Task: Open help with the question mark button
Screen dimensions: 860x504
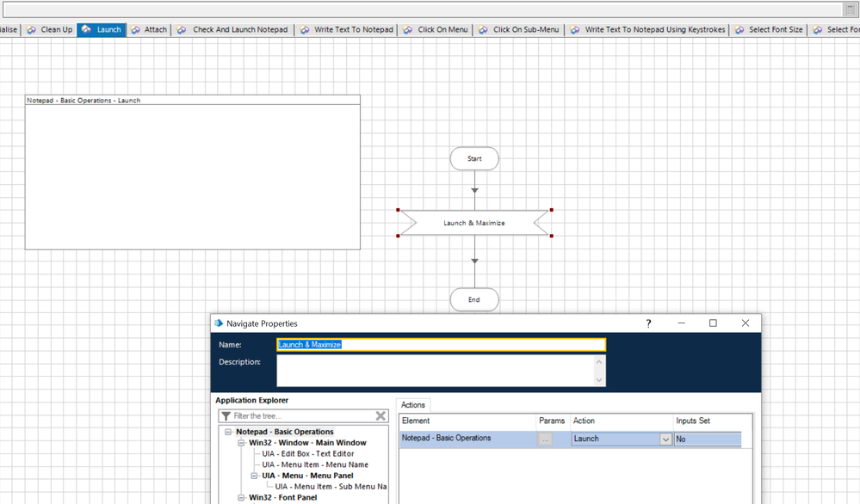Action: pyautogui.click(x=648, y=323)
